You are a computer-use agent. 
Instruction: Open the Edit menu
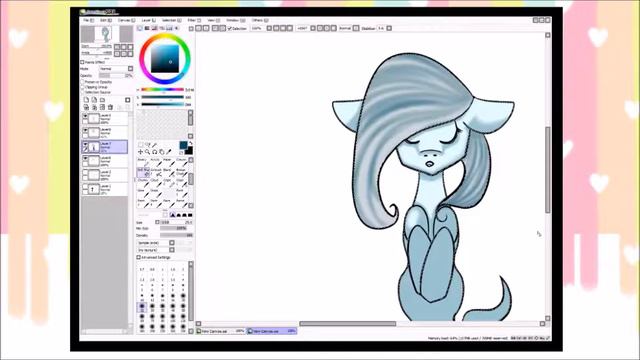106,20
